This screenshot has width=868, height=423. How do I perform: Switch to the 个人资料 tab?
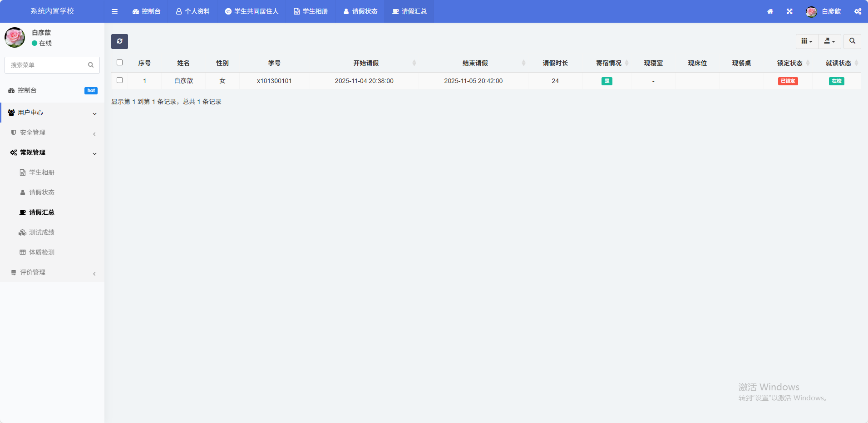tap(193, 11)
